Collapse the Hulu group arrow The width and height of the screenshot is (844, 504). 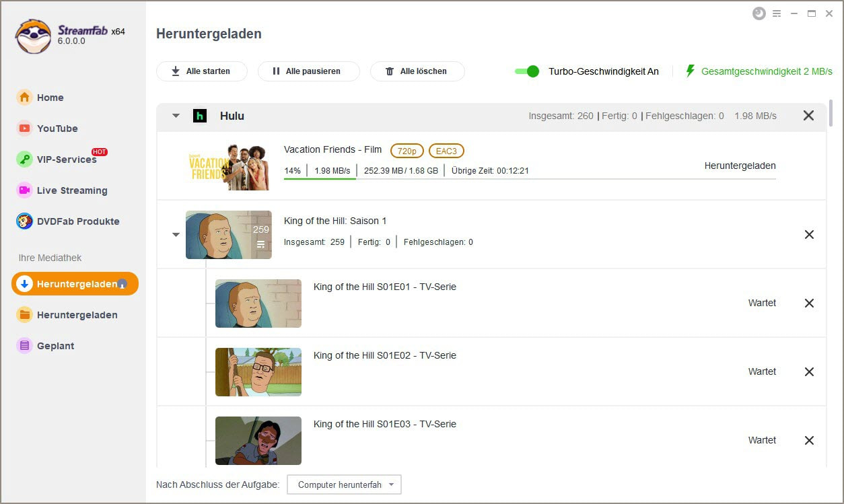tap(176, 116)
